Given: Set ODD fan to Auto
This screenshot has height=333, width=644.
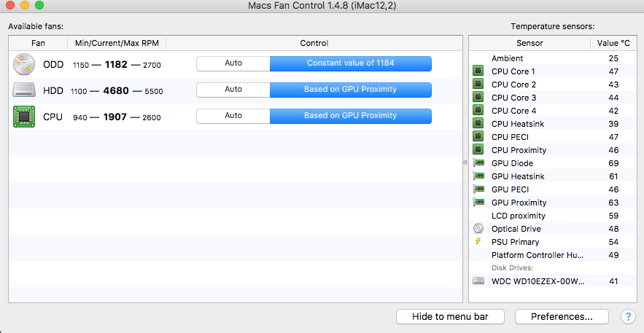Looking at the screenshot, I should point(233,63).
